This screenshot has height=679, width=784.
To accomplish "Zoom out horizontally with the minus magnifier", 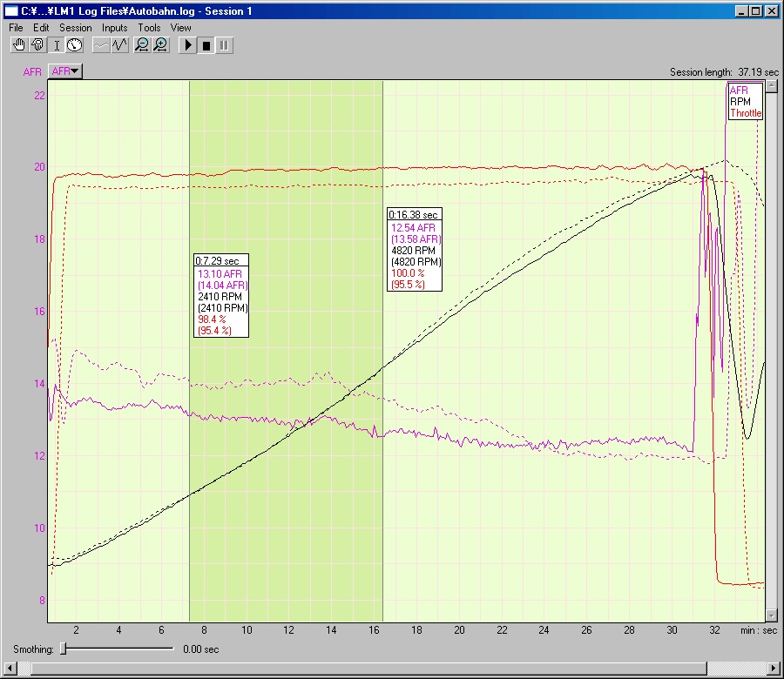I will (x=143, y=45).
